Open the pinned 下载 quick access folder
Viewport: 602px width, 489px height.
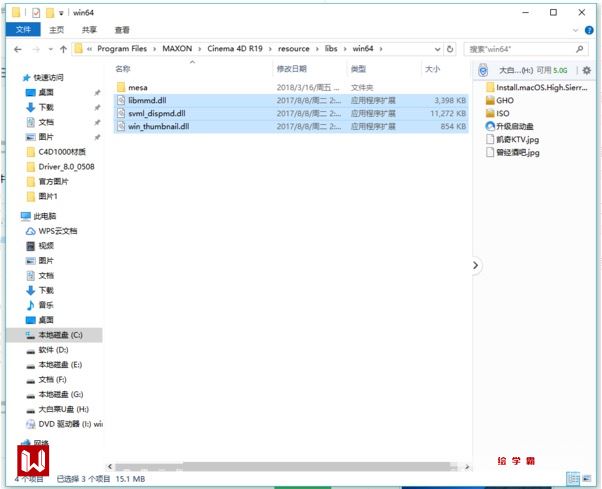click(x=40, y=107)
